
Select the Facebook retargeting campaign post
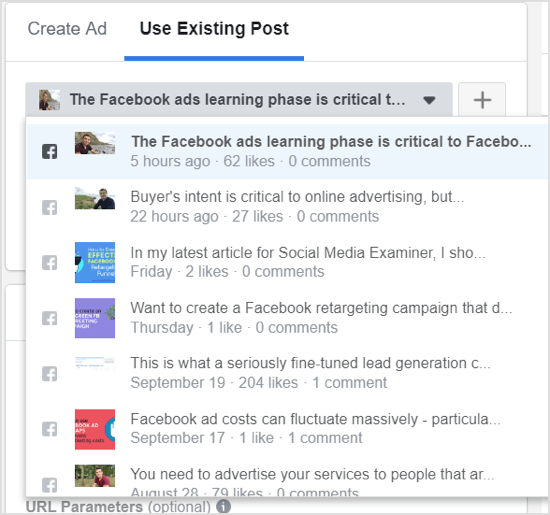[287, 317]
